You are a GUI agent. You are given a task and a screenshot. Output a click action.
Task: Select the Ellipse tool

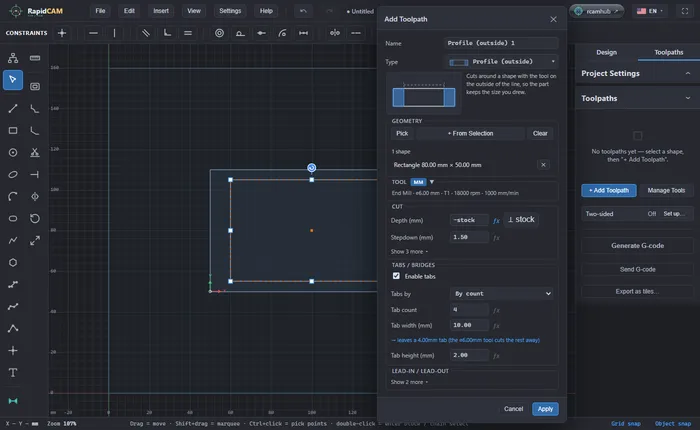13,174
